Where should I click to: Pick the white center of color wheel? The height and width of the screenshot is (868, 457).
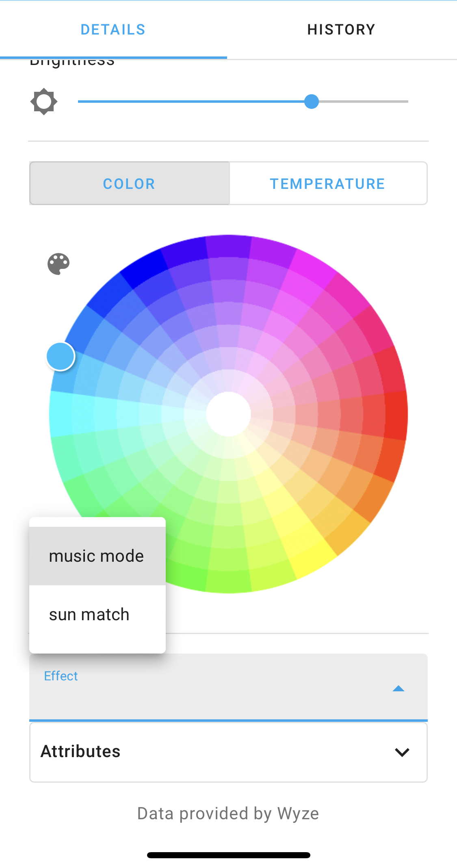(x=228, y=414)
